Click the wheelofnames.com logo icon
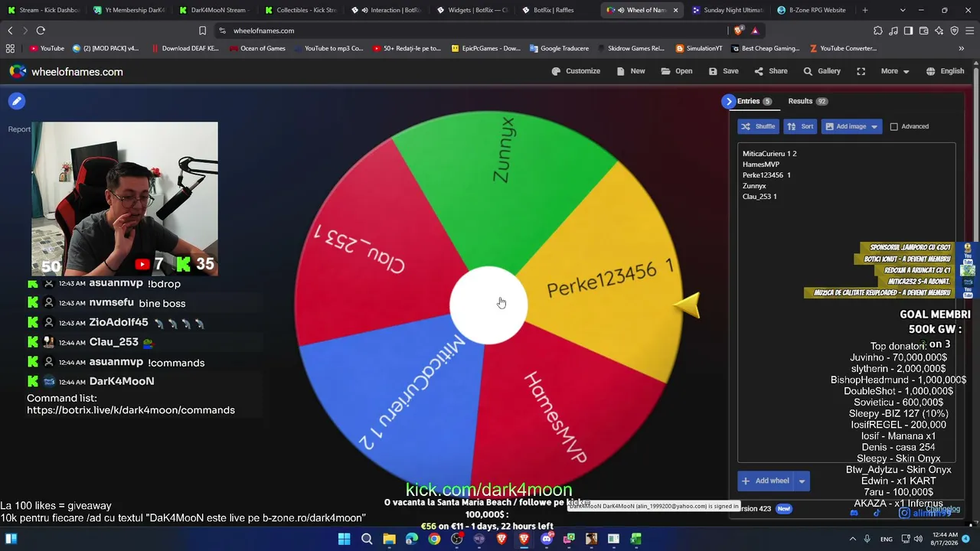Screen dimensions: 980x551 [x=18, y=71]
